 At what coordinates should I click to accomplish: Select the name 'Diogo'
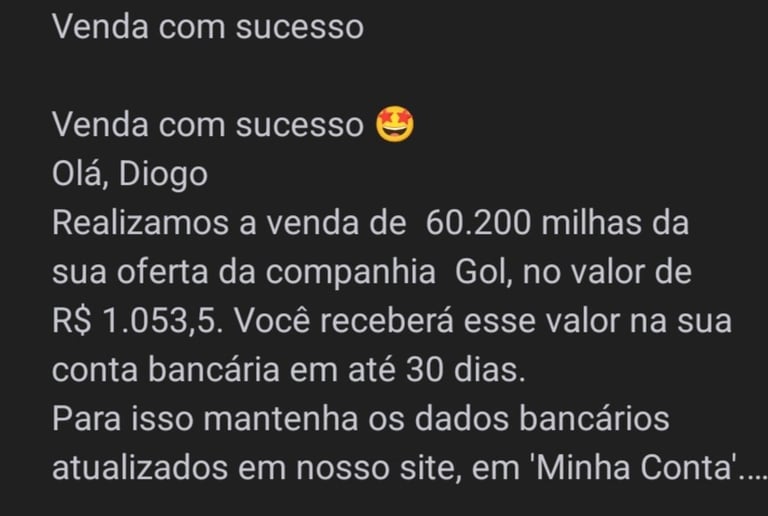point(163,175)
